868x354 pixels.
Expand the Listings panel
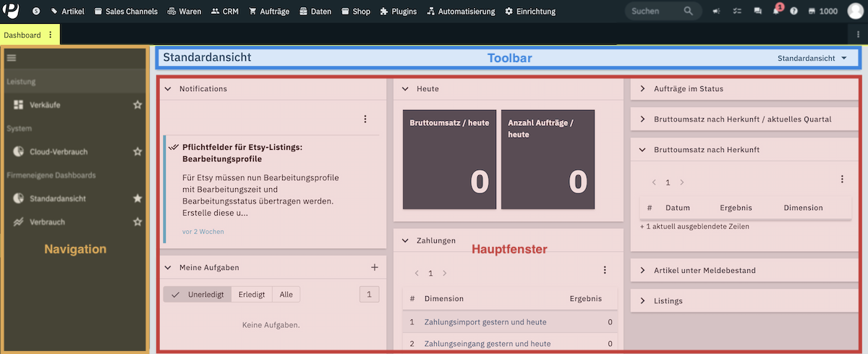[x=642, y=300]
